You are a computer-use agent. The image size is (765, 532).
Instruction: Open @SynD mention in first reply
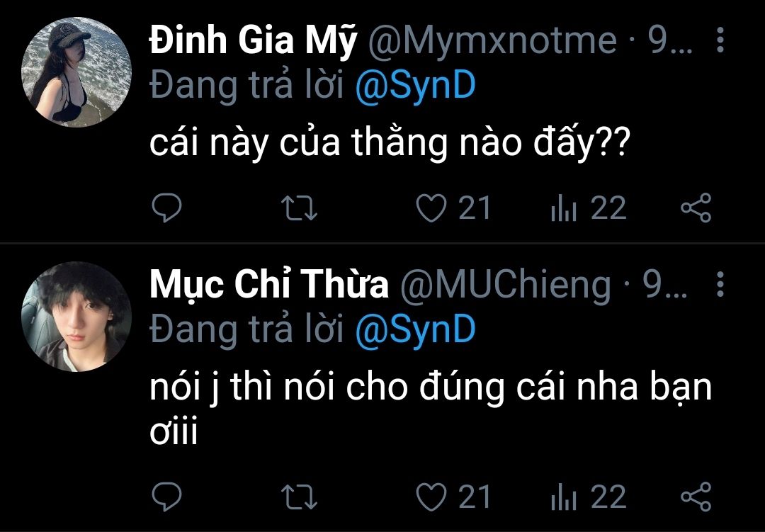pos(414,86)
